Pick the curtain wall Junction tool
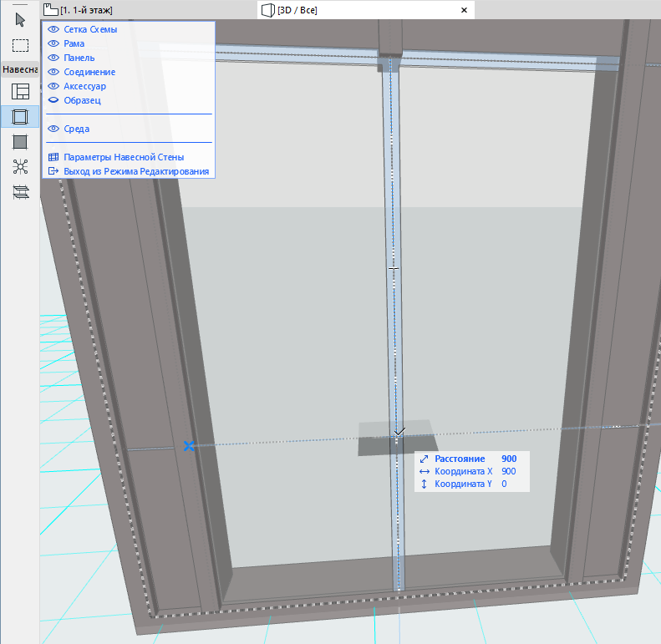Viewport: 661px width, 644px height. click(x=20, y=166)
